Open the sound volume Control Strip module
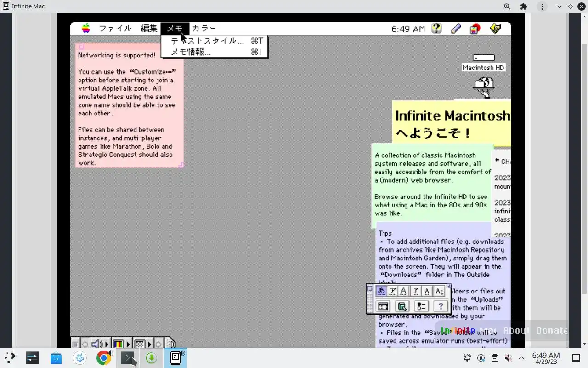Screen dimensions: 588x368 pos(100,344)
